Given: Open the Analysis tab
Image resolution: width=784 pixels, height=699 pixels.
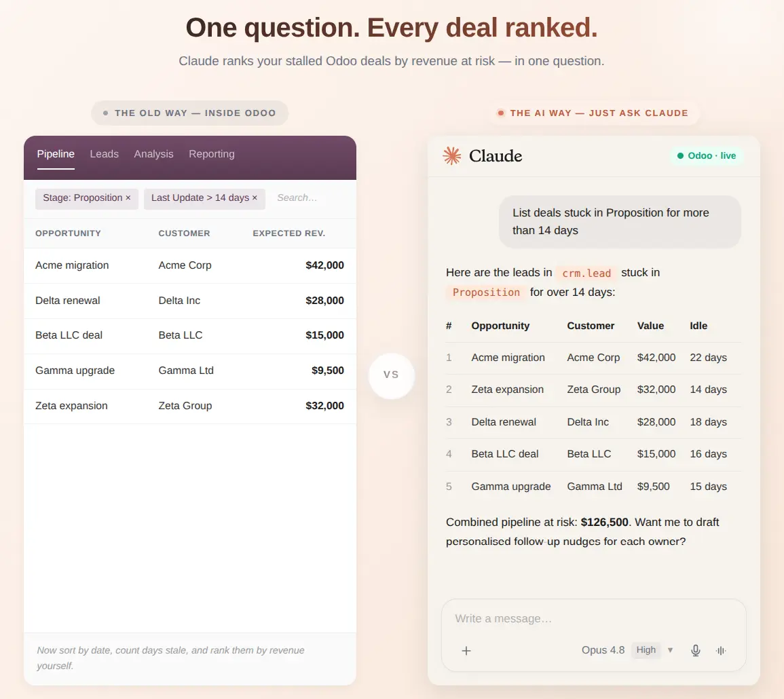Looking at the screenshot, I should click(x=153, y=154).
